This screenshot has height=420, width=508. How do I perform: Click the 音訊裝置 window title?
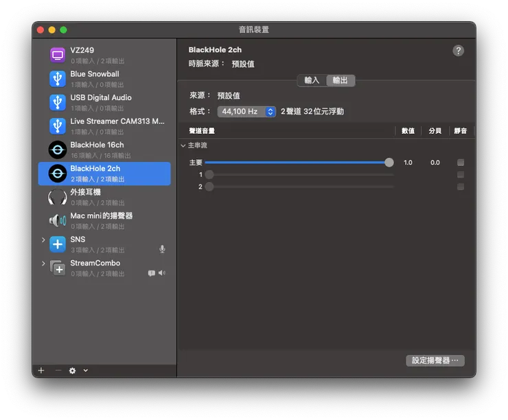254,30
